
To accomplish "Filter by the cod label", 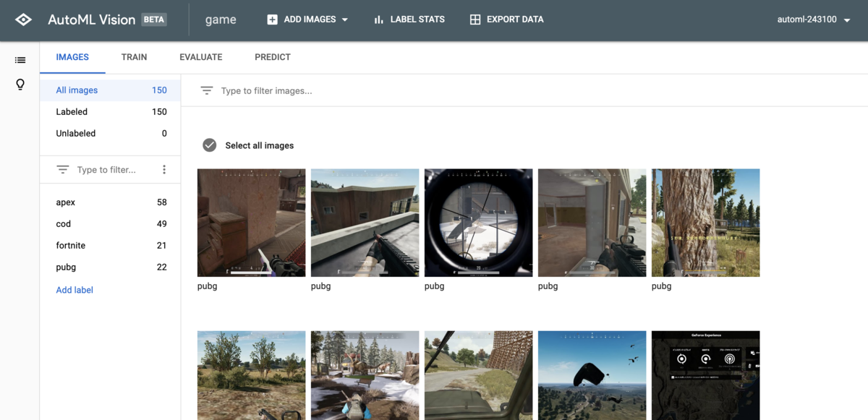I will [x=110, y=224].
